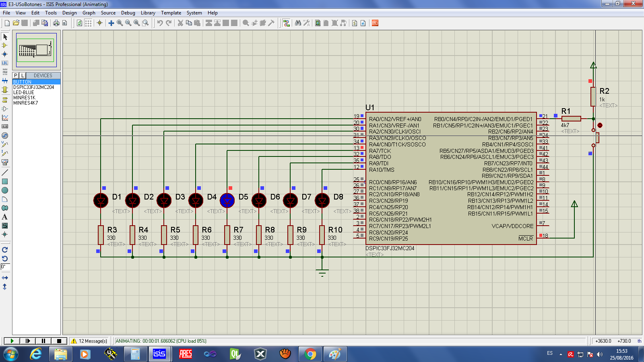Open the System menu
Screen dimensions: 644x362
click(194, 13)
